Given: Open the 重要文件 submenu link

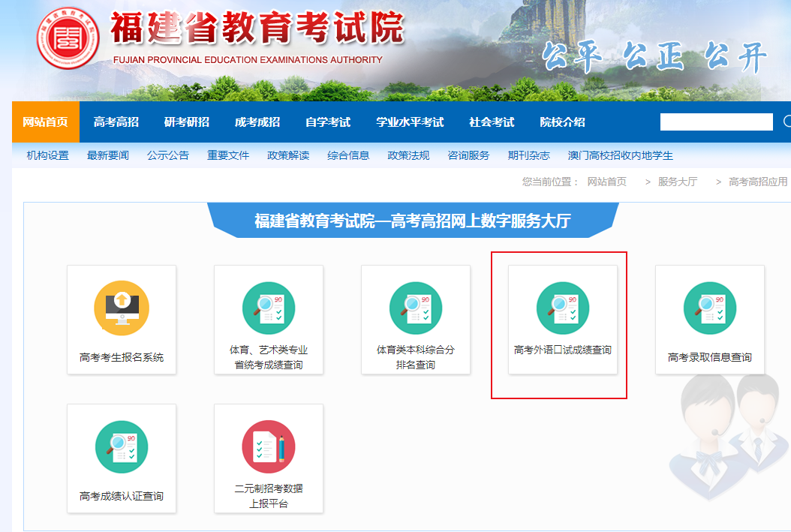Looking at the screenshot, I should pos(228,155).
